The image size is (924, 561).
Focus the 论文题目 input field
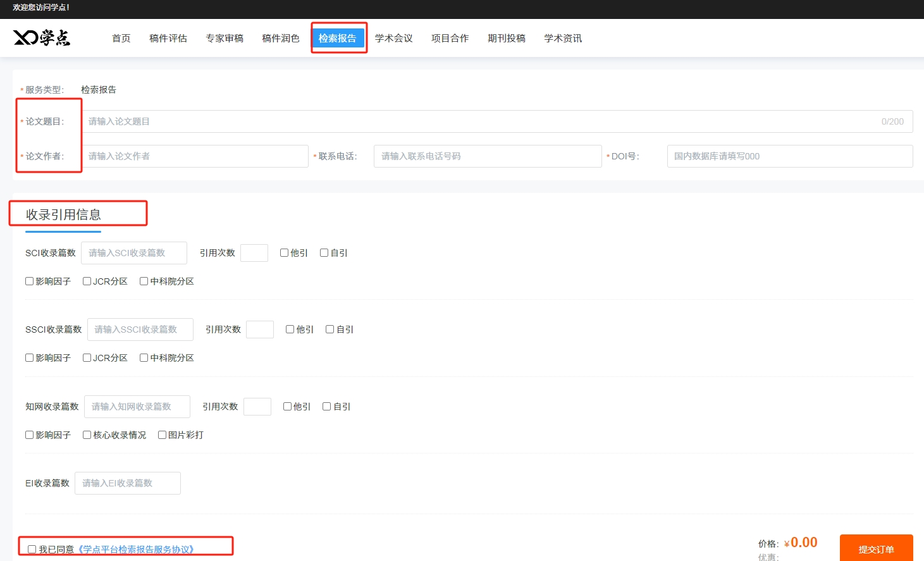(497, 121)
